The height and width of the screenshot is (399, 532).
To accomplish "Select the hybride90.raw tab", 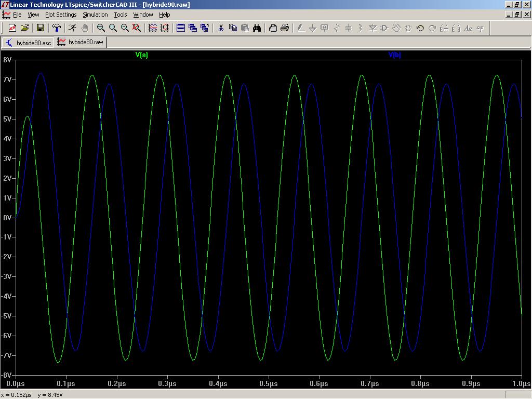I will click(81, 42).
